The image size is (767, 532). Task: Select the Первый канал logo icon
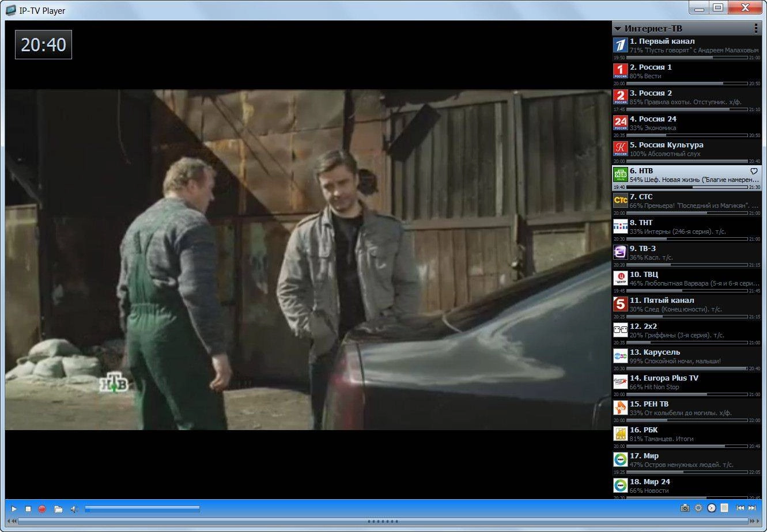tap(620, 45)
